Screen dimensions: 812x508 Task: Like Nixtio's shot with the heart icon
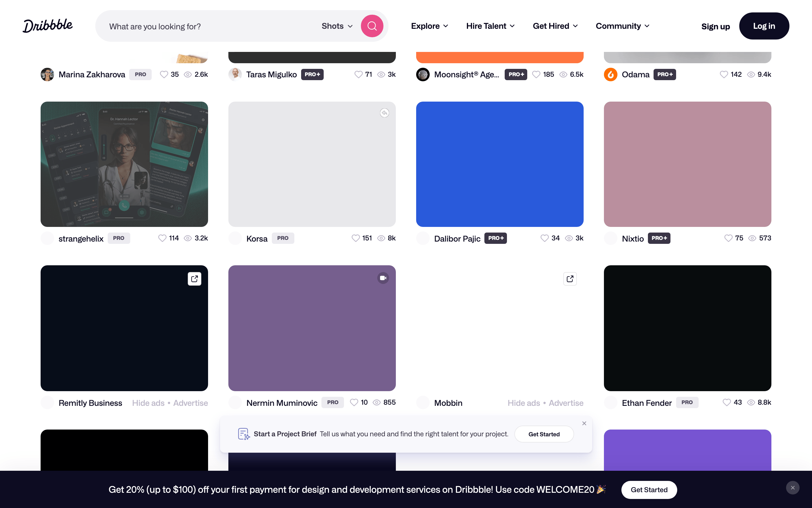point(728,238)
